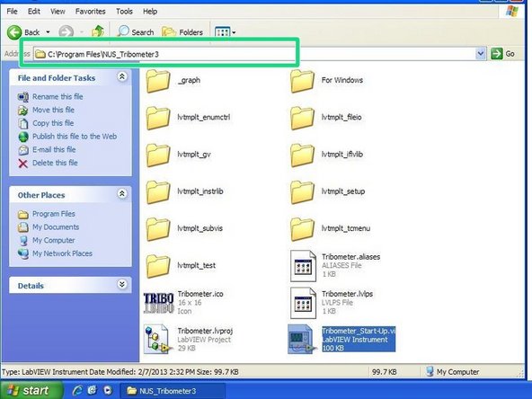This screenshot has width=532, height=399.
Task: Expand the Details panel
Action: tap(122, 284)
